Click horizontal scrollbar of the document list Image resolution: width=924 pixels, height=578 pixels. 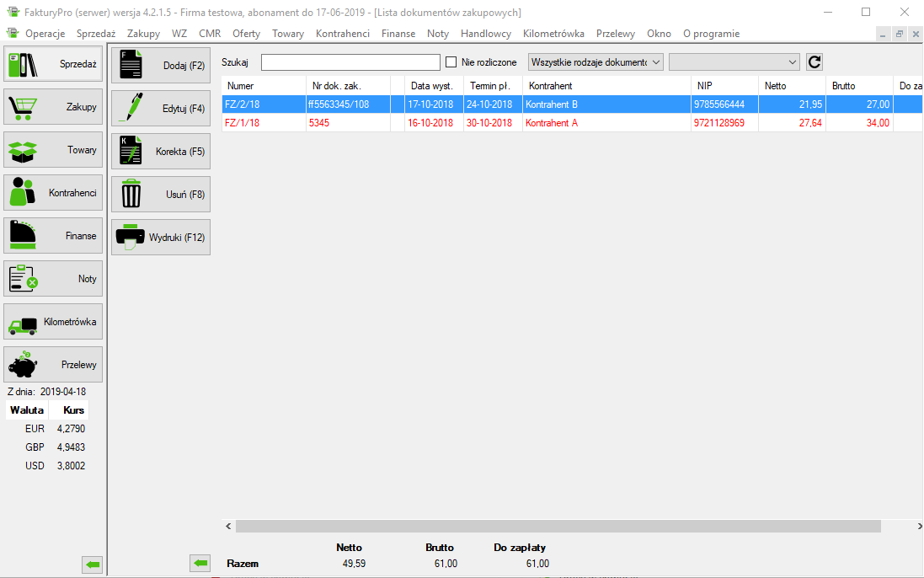tap(558, 526)
